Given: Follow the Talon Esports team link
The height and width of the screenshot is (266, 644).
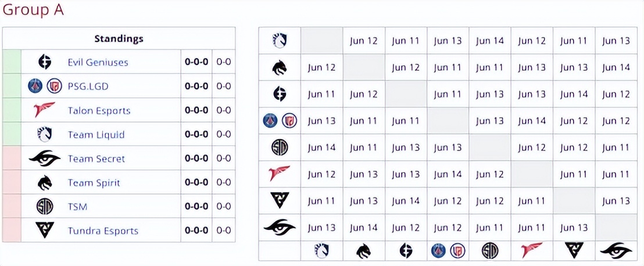Looking at the screenshot, I should click(99, 110).
